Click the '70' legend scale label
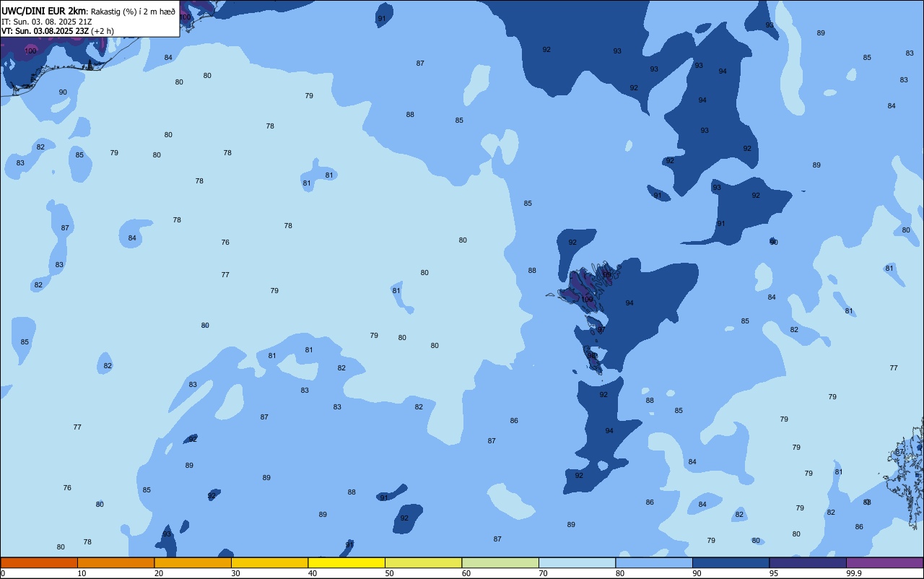This screenshot has height=579, width=924. coord(544,573)
